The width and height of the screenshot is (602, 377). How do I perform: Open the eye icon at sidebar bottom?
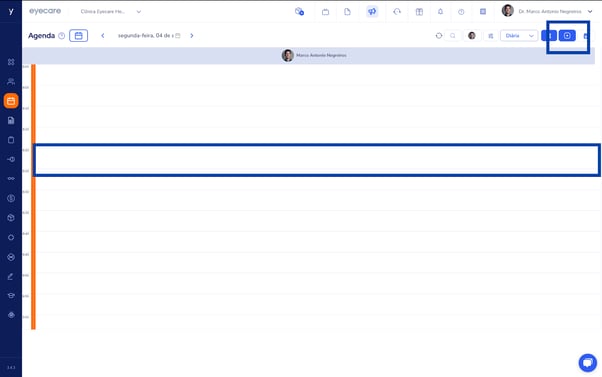pos(11,315)
